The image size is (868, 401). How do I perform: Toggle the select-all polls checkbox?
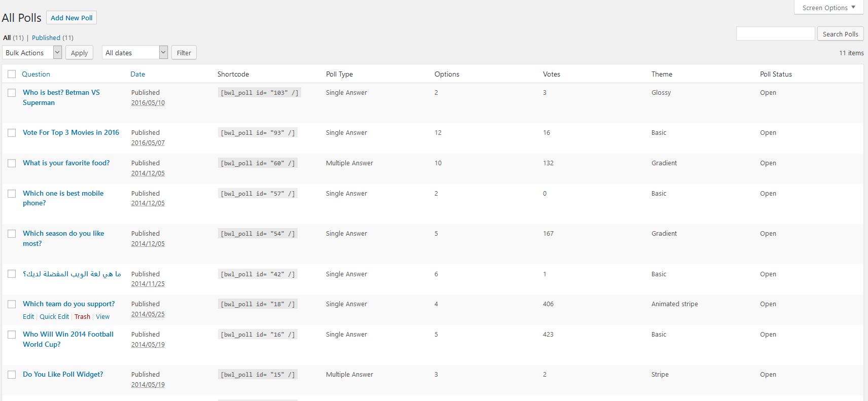pyautogui.click(x=12, y=74)
